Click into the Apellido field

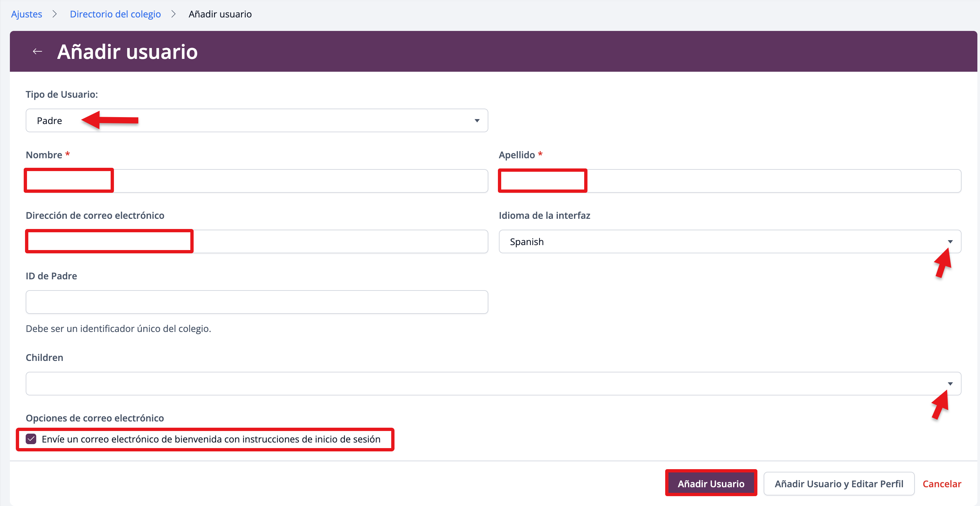(729, 181)
